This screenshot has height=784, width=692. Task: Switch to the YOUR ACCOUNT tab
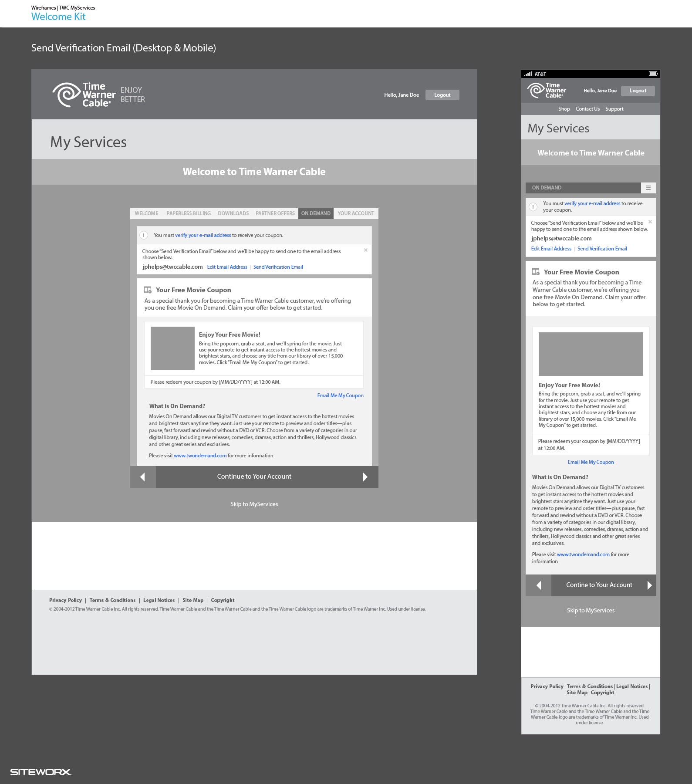click(x=356, y=213)
